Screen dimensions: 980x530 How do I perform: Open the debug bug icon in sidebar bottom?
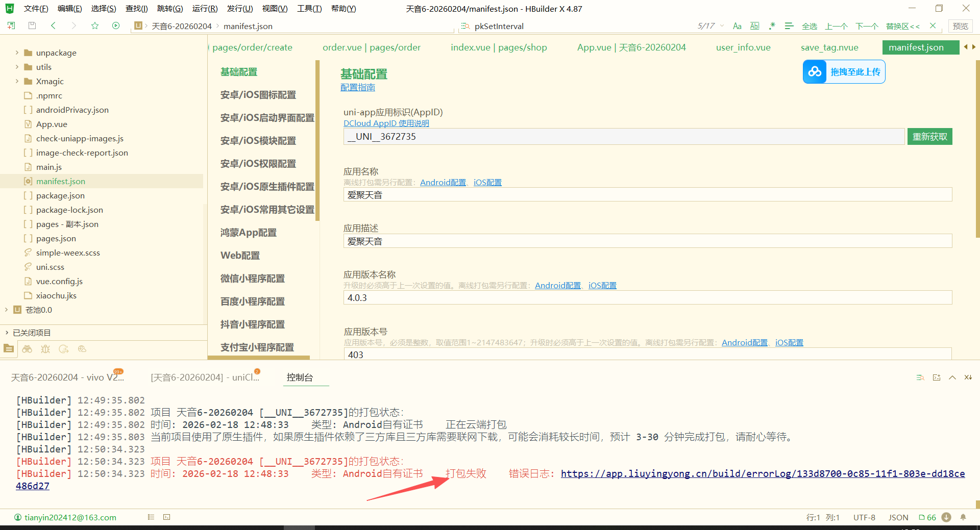pos(45,349)
